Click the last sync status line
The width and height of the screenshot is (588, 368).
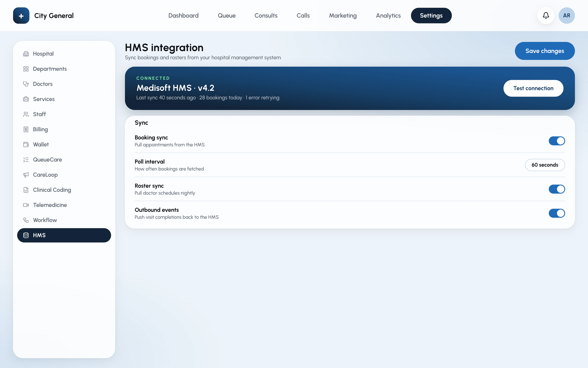[x=208, y=98]
